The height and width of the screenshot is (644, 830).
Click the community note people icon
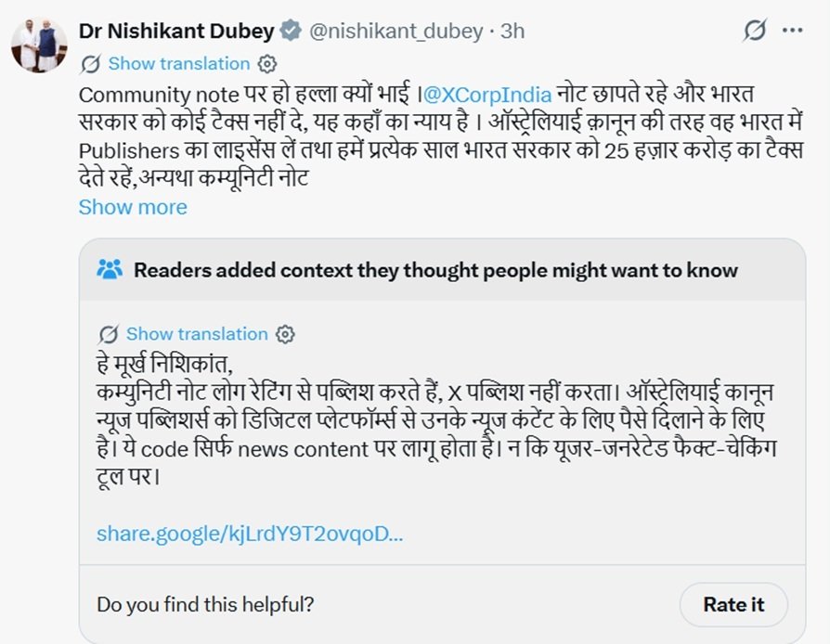pyautogui.click(x=110, y=270)
